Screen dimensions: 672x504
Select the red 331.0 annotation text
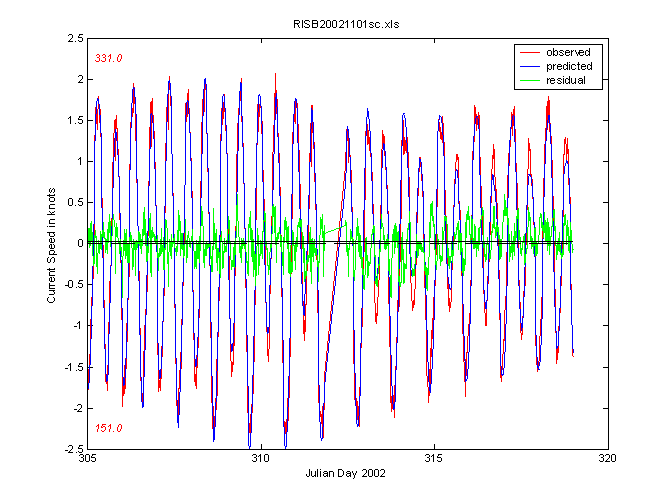[108, 59]
